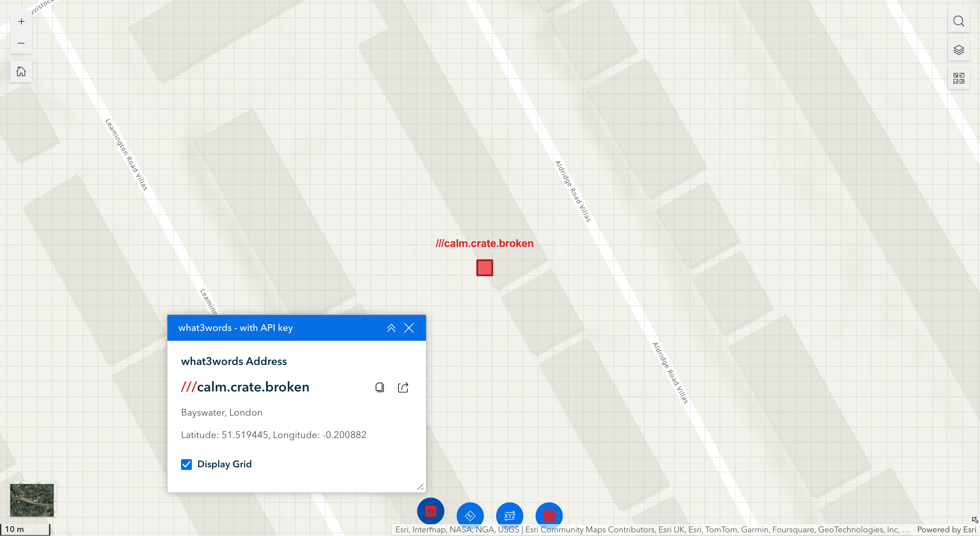Click the panel resize handle corner
Screen dimensions: 980x536
tap(420, 487)
